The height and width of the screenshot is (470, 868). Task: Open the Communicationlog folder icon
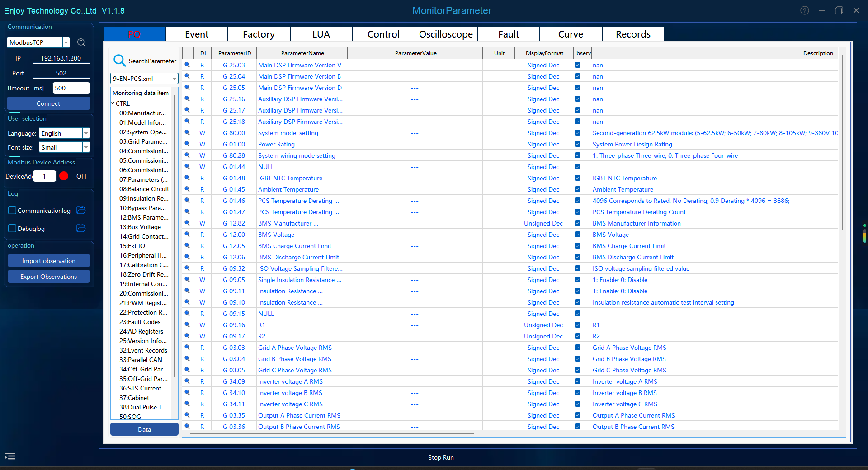pos(81,210)
